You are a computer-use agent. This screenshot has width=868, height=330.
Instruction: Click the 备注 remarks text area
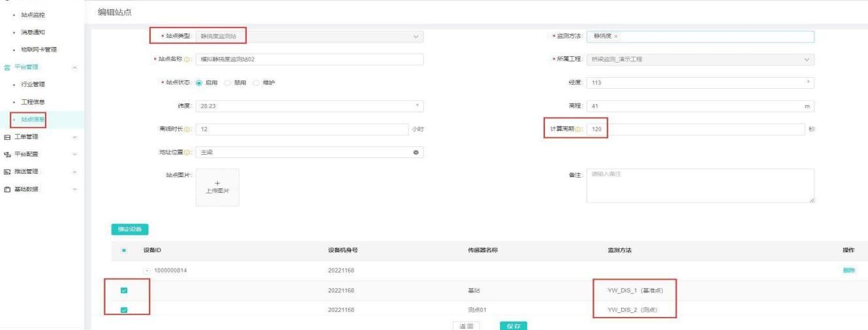click(700, 186)
